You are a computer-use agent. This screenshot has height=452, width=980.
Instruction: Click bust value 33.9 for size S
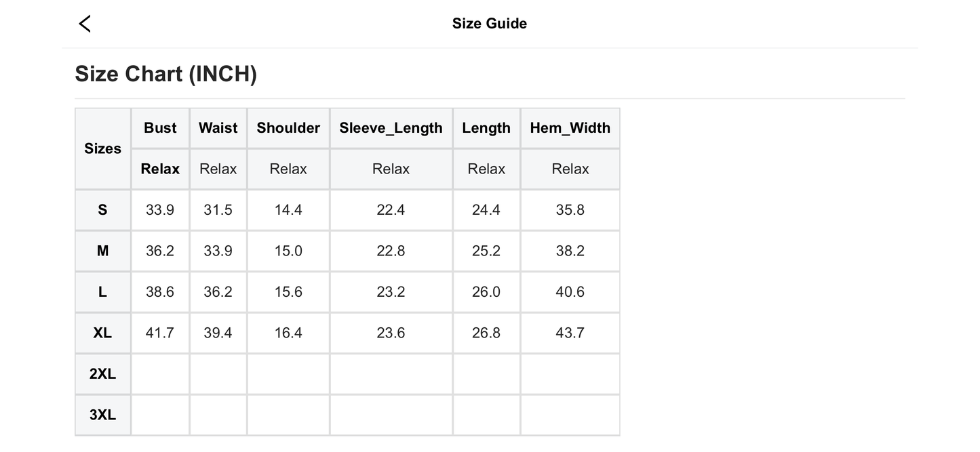click(160, 210)
